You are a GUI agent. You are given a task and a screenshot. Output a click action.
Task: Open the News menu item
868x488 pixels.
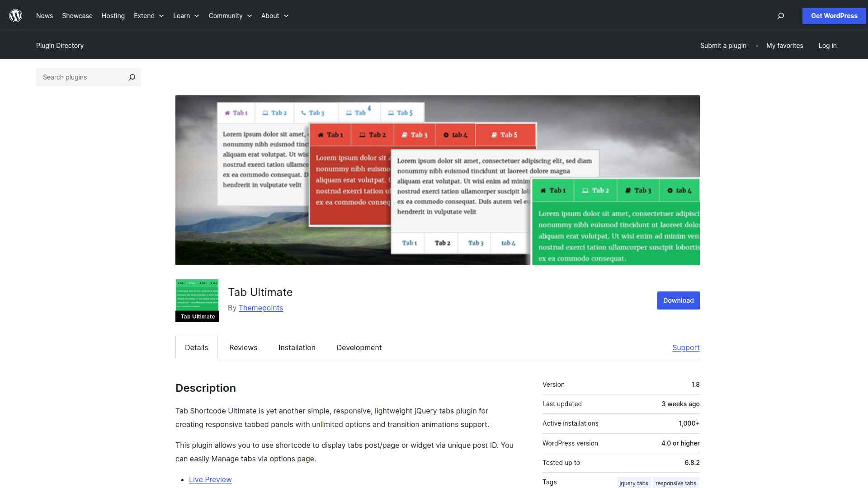coord(44,16)
